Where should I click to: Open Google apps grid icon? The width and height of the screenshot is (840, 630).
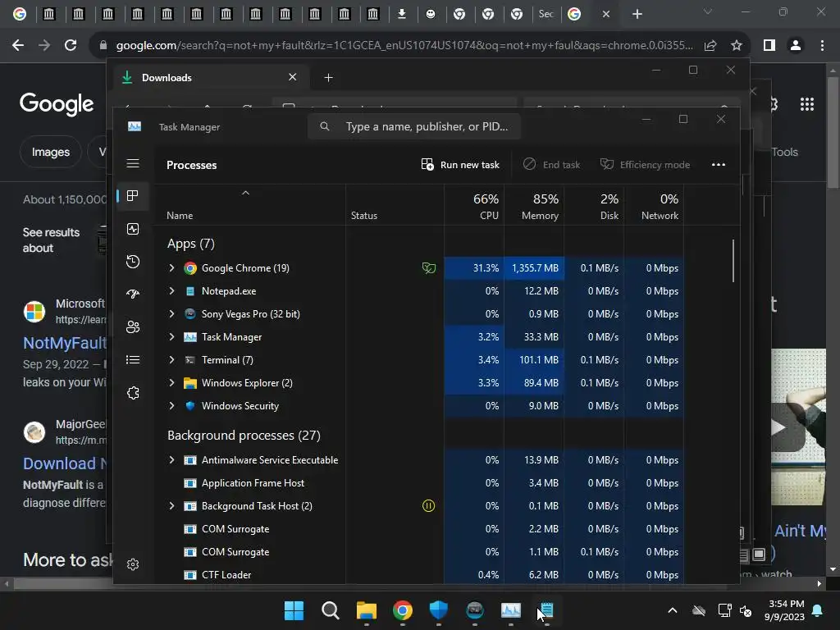point(807,104)
